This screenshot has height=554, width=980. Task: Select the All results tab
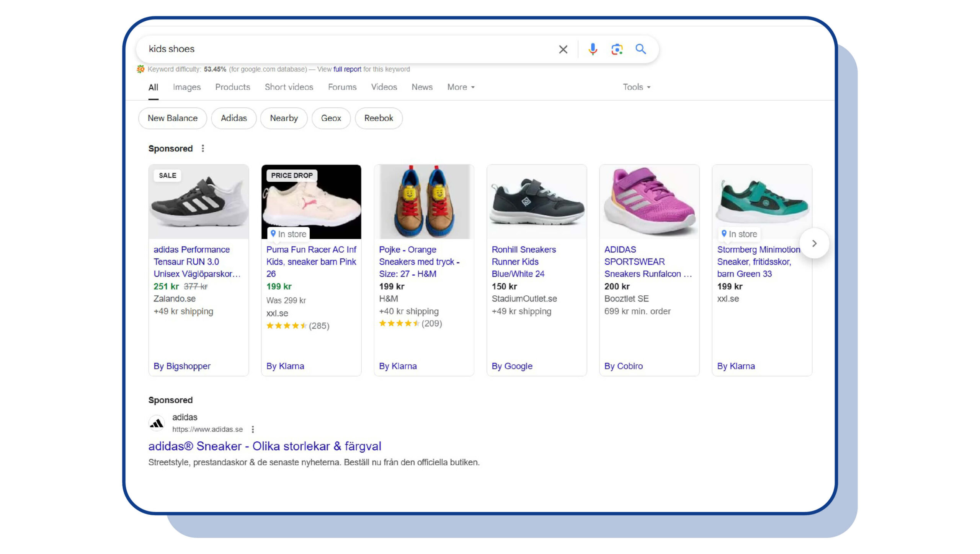click(153, 87)
